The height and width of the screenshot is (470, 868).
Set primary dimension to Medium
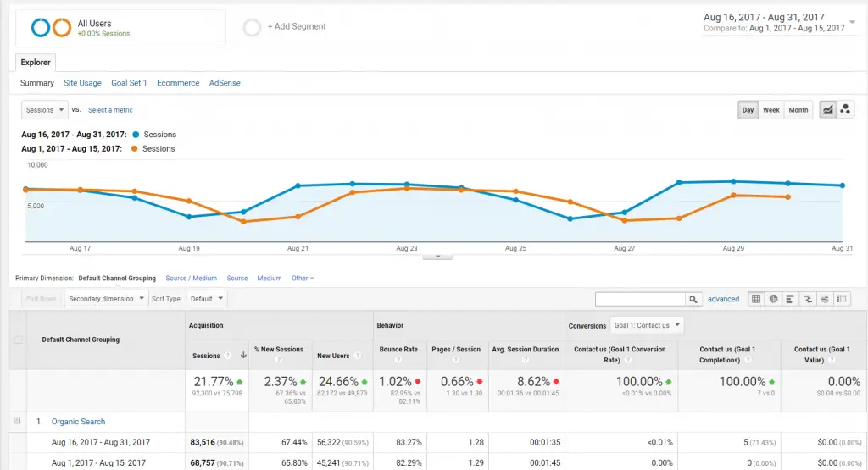(269, 278)
